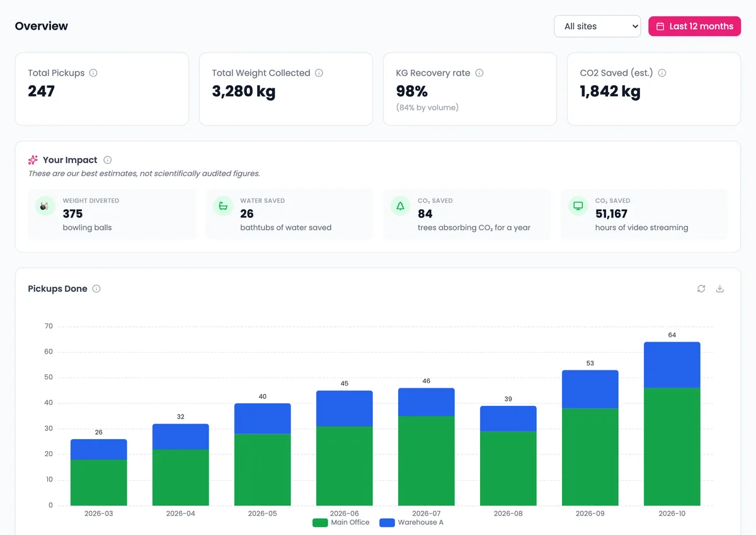Click the 2026-04 axis label
This screenshot has width=756, height=535.
coord(181,514)
